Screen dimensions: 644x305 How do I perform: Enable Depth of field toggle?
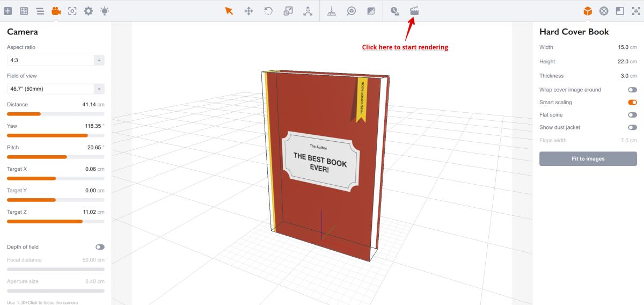click(x=100, y=247)
